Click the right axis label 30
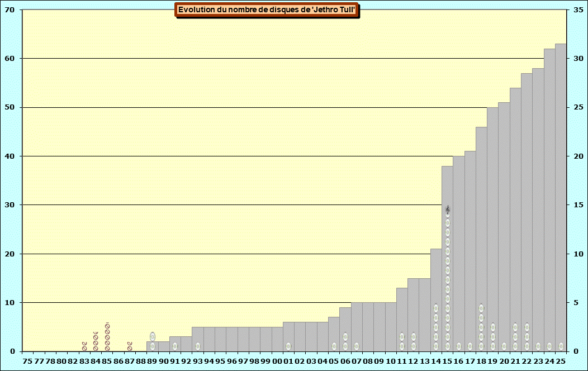Screen dimensions: 588x371 tap(578, 59)
